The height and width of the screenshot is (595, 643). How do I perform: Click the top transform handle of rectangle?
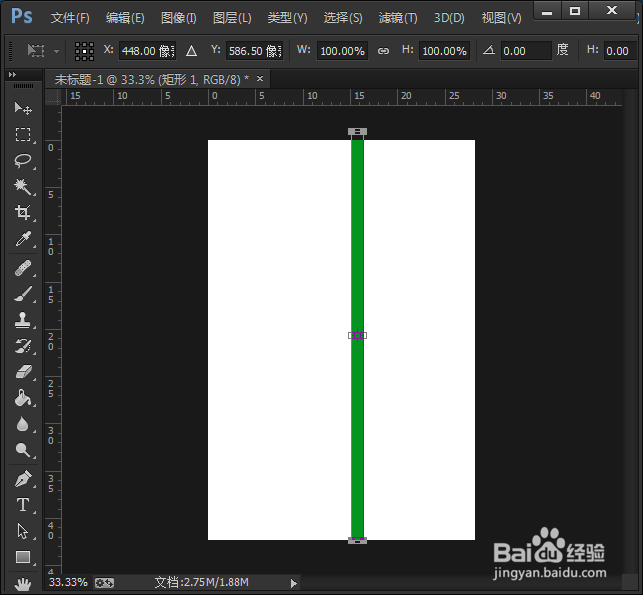[x=358, y=132]
